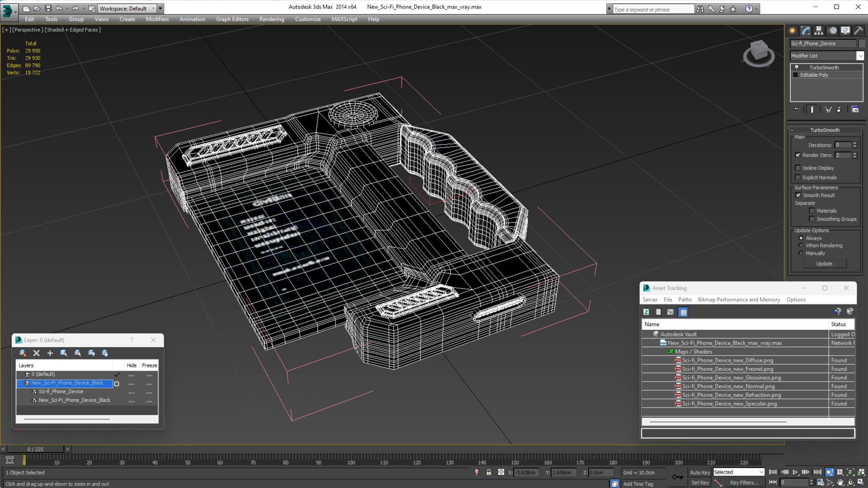Select Manually update option

[x=801, y=253]
